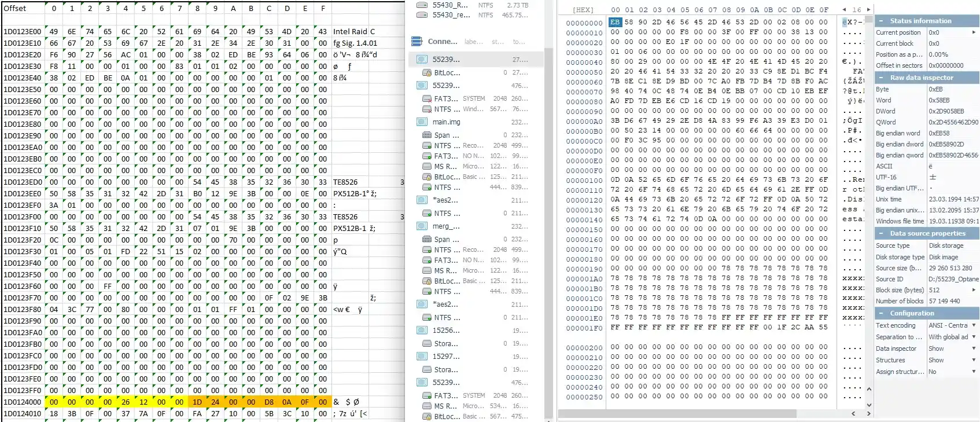The width and height of the screenshot is (980, 422).
Task: Click the highlighted 55239 disk image icon
Action: click(422, 59)
